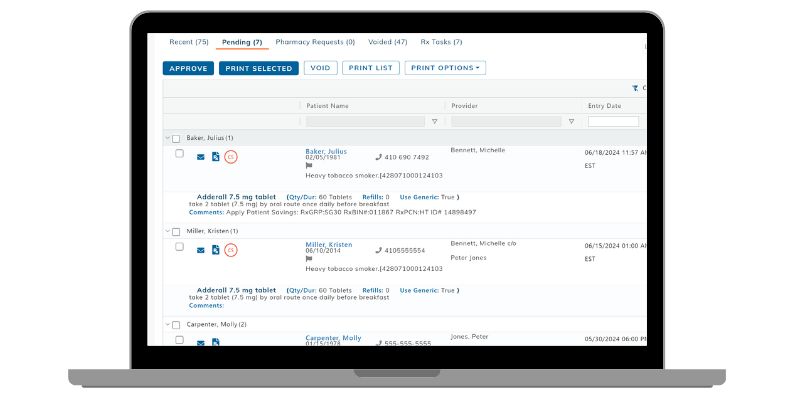This screenshot has height=398, width=794.
Task: Click provider text Jones, Peter
Action: point(469,337)
